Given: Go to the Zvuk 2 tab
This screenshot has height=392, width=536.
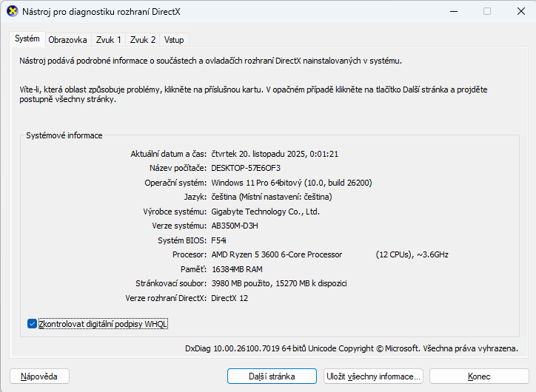Looking at the screenshot, I should pyautogui.click(x=143, y=40).
